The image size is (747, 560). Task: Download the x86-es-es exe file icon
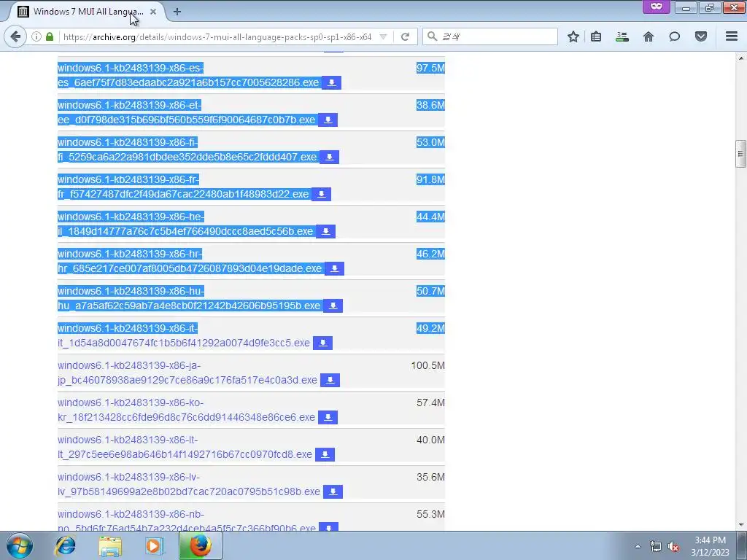point(332,83)
